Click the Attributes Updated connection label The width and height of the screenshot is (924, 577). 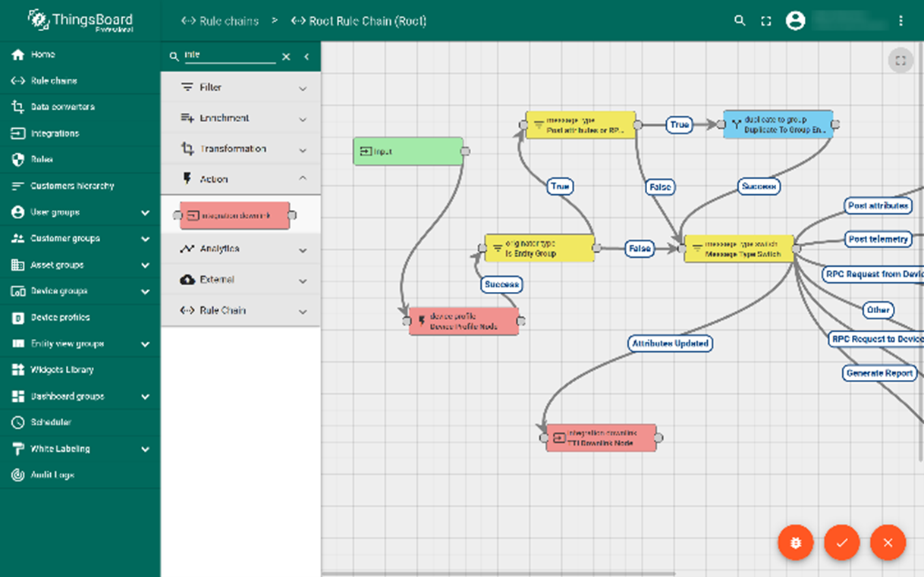click(670, 343)
